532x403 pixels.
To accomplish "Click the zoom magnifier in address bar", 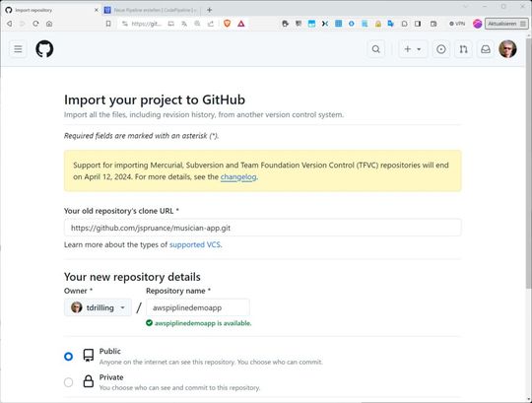I will tap(197, 24).
